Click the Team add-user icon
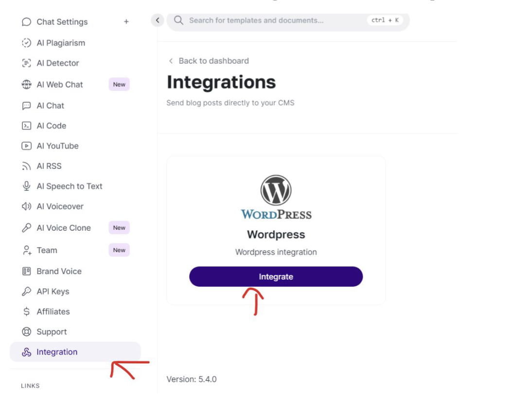This screenshot has width=532, height=408. click(27, 250)
